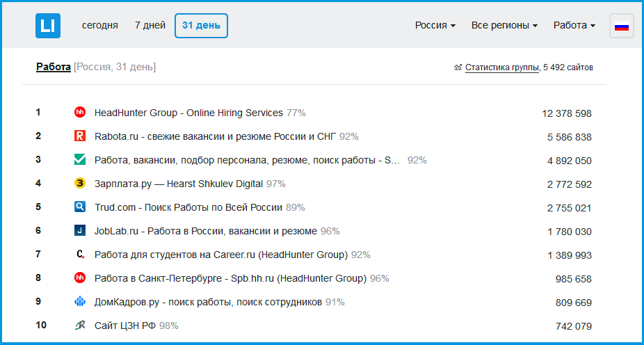Screen dimensions: 644x345
Task: Open Зарплата.ру — Hearst Shkulev Digital link
Action: click(x=179, y=184)
